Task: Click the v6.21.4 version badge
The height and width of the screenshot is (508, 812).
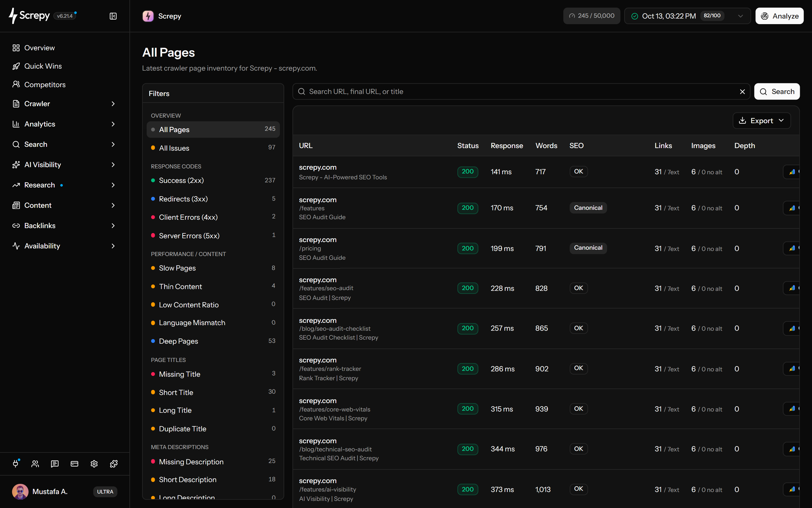Action: click(x=65, y=16)
